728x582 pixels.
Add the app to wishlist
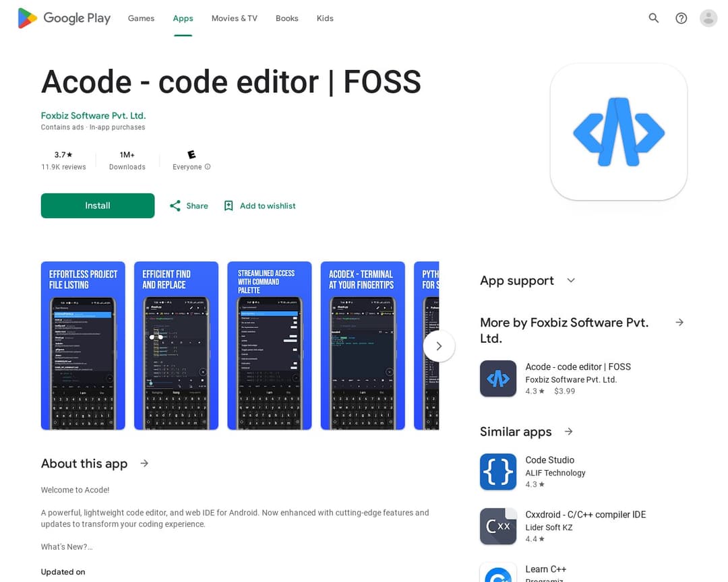pyautogui.click(x=260, y=206)
